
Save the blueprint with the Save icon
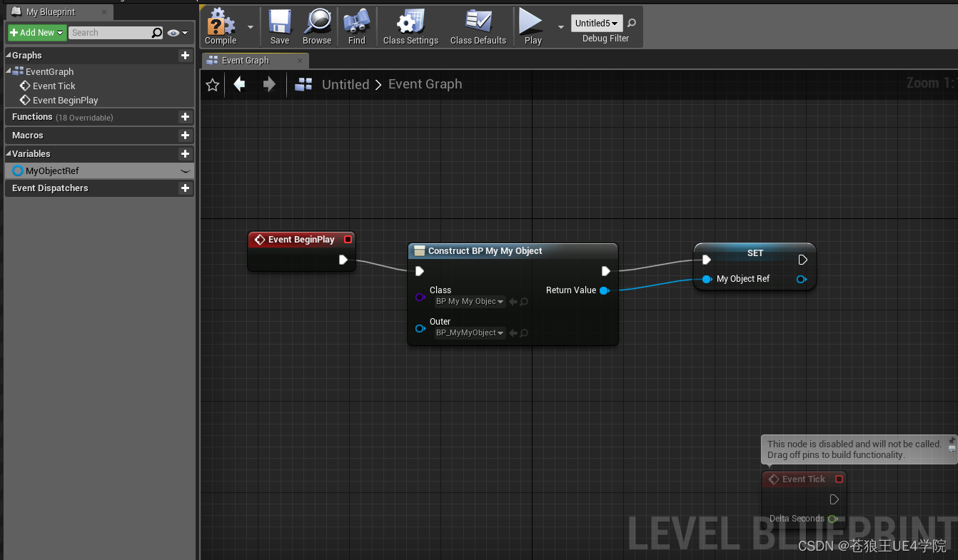[x=280, y=27]
